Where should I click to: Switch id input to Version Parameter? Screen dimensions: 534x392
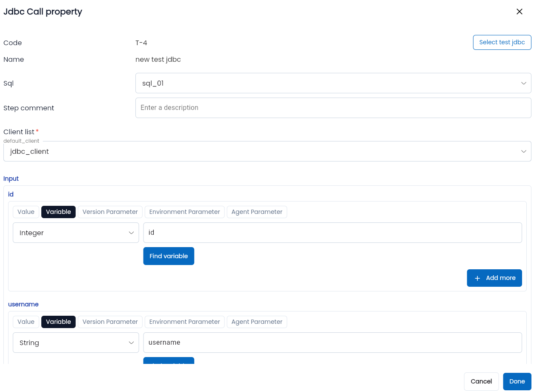pyautogui.click(x=110, y=212)
